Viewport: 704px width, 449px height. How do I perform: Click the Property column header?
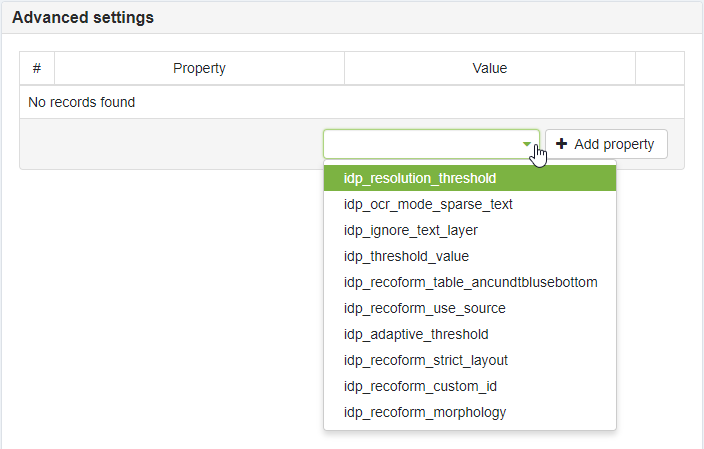tap(199, 68)
